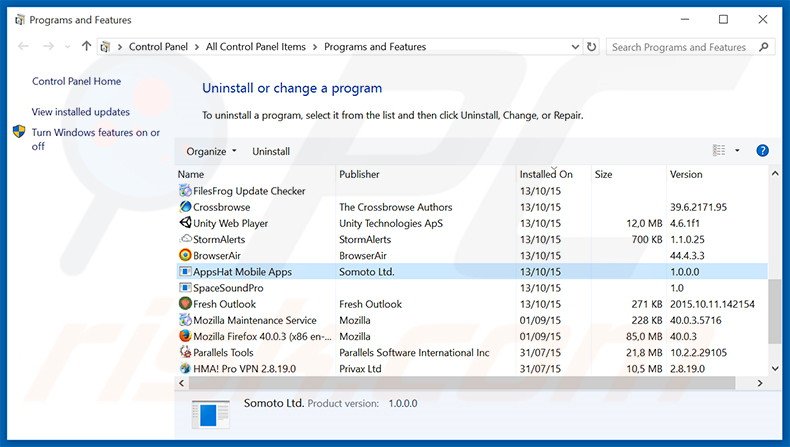Open the View installed updates link

click(x=81, y=112)
